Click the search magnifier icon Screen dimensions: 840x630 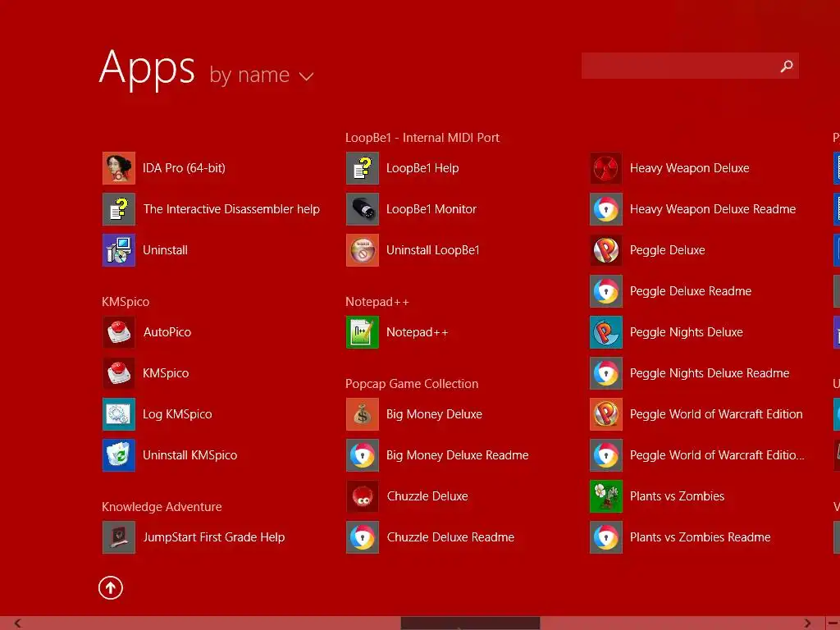787,66
